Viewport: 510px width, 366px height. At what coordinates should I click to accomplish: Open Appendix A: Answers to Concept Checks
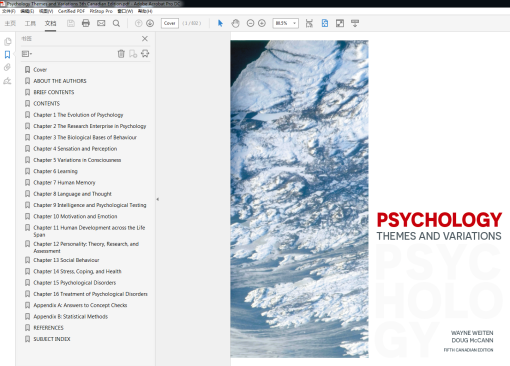[x=80, y=305]
